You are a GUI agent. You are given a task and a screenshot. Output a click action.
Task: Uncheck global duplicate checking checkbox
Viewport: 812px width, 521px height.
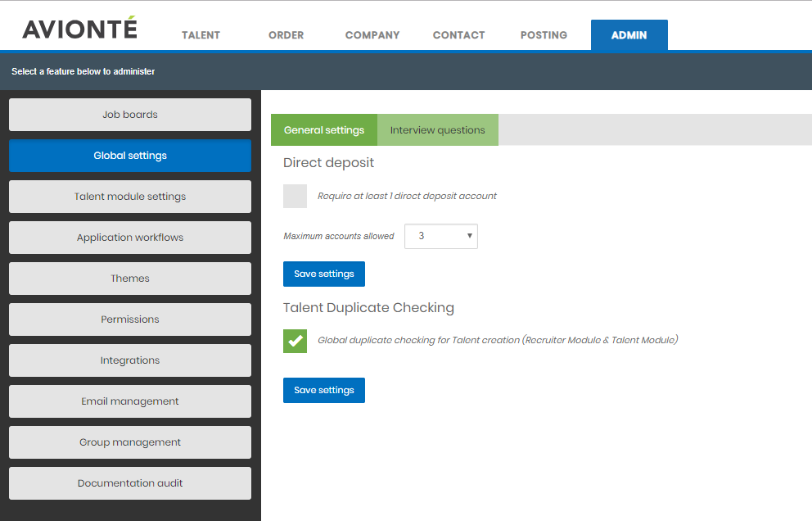point(295,341)
